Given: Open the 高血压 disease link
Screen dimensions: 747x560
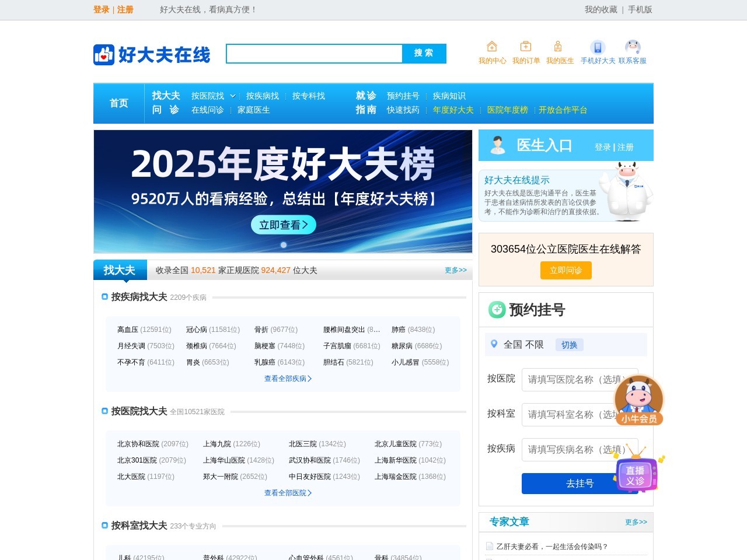Looking at the screenshot, I should (128, 330).
